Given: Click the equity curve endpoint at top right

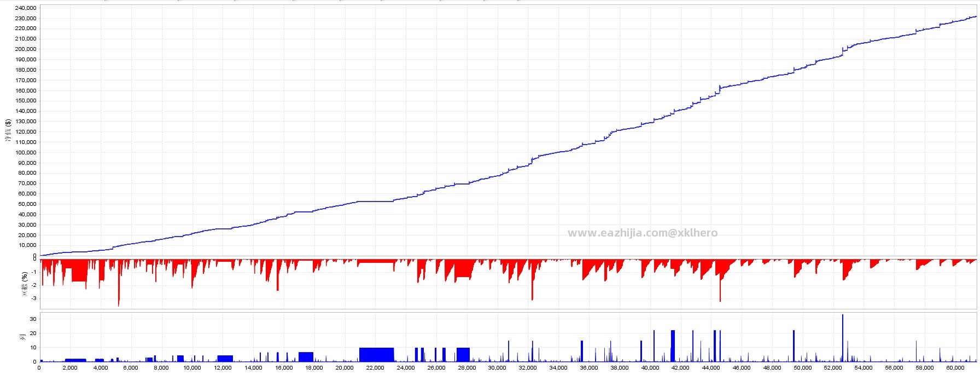Looking at the screenshot, I should 975,16.
